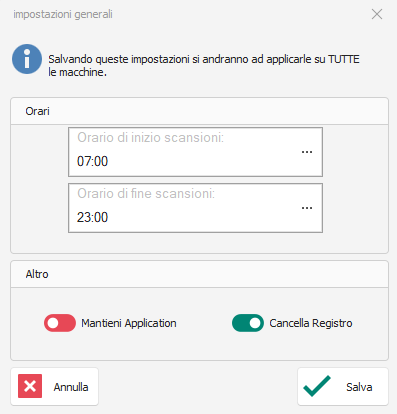Click the Orario di fine scansioni label
Screen dimensions: 397x414
pos(146,193)
